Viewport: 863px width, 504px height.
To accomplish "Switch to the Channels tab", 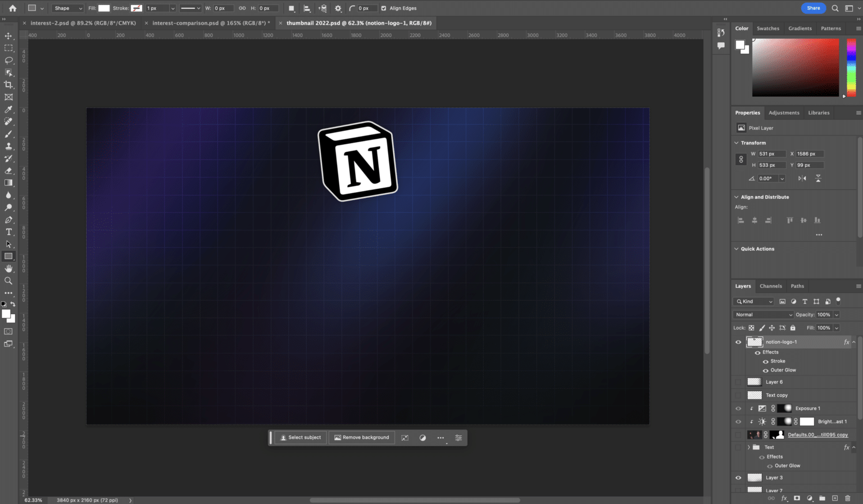I will (x=770, y=286).
